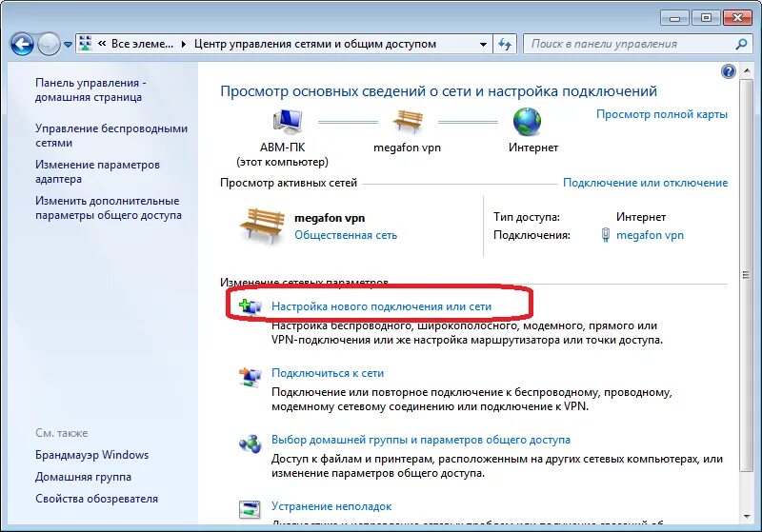The image size is (762, 532).
Task: Select the 'Все элеме...' breadcrumb
Action: pos(142,44)
